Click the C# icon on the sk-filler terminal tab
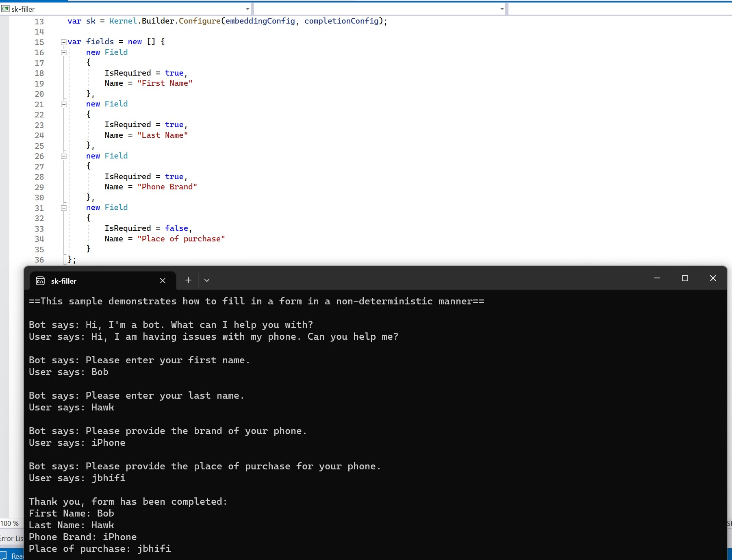The height and width of the screenshot is (560, 732). tap(39, 281)
